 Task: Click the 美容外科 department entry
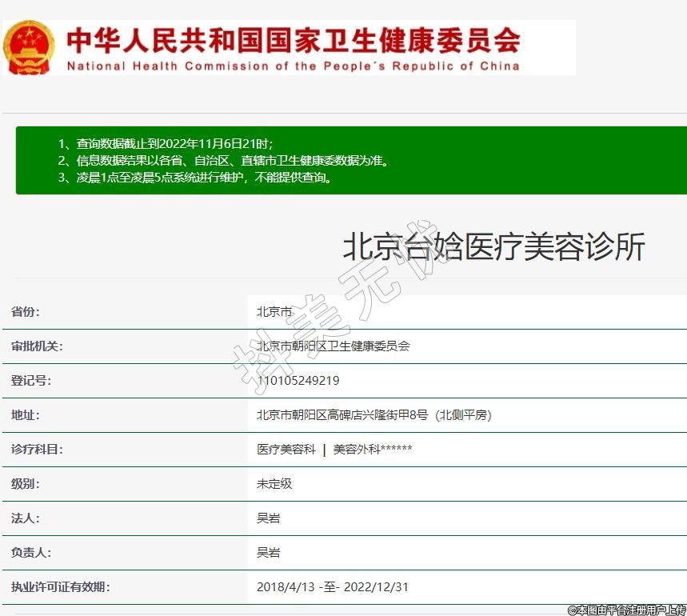click(x=372, y=450)
